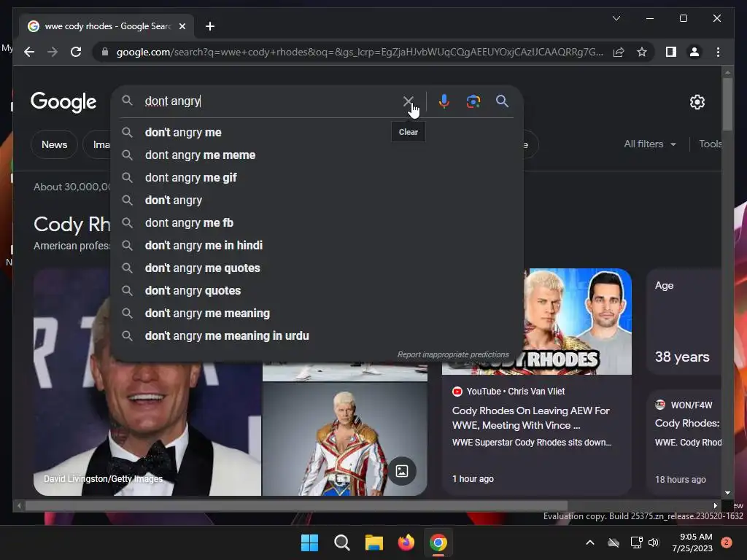The width and height of the screenshot is (747, 560).
Task: Open Cody Rhodes tuxedo photo
Action: tap(147, 429)
